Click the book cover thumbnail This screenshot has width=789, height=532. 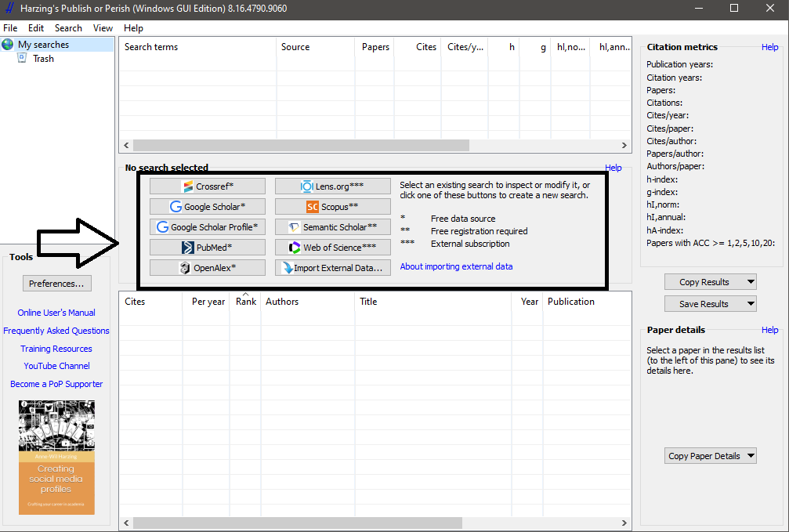click(56, 458)
